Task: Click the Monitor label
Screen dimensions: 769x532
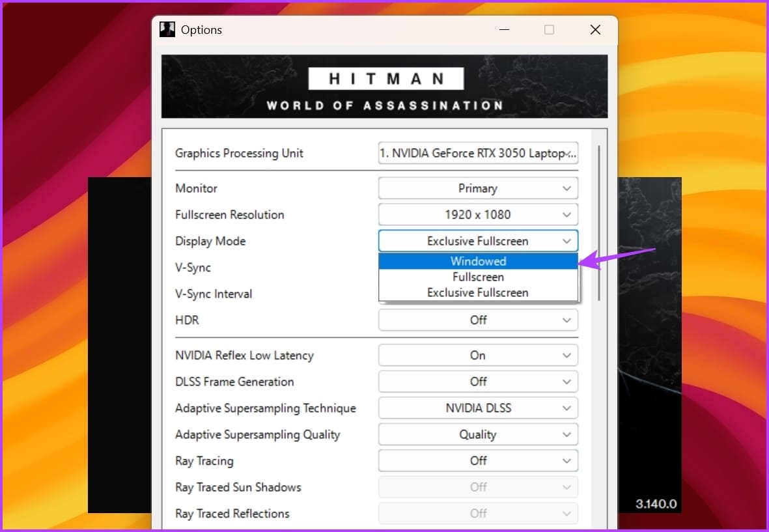Action: 196,188
